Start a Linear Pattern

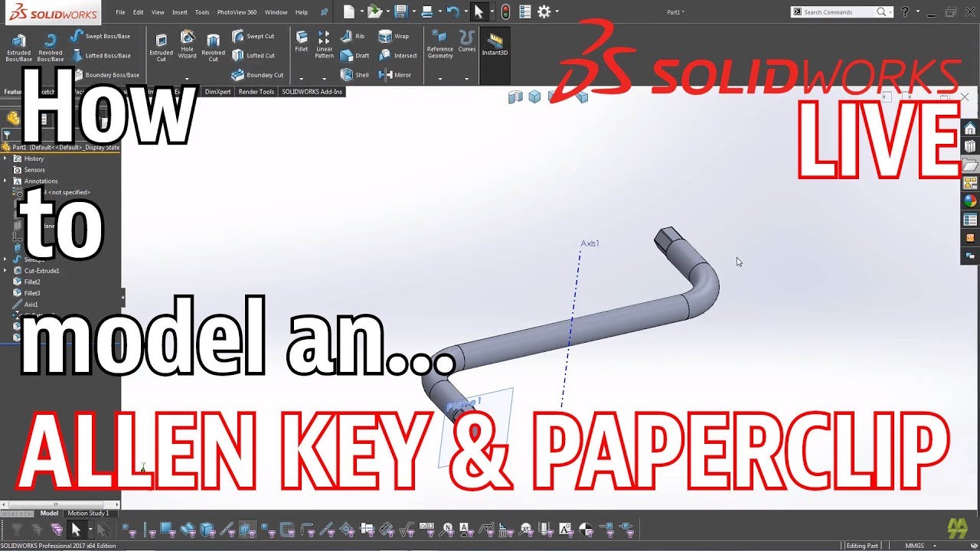[325, 44]
